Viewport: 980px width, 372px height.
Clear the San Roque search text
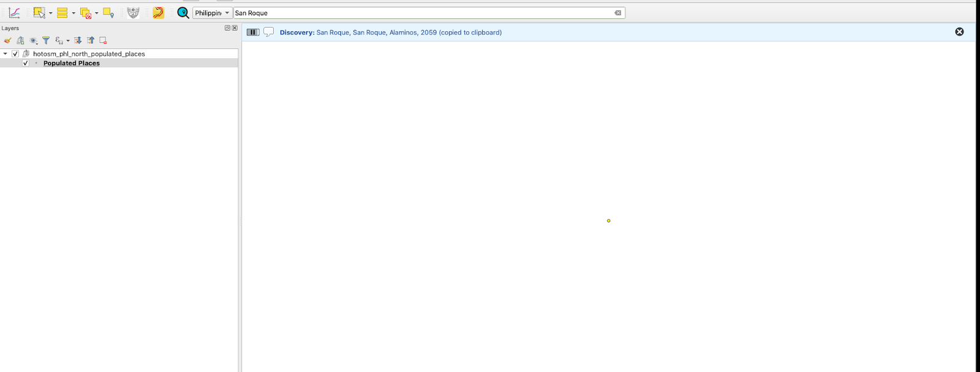click(x=617, y=13)
